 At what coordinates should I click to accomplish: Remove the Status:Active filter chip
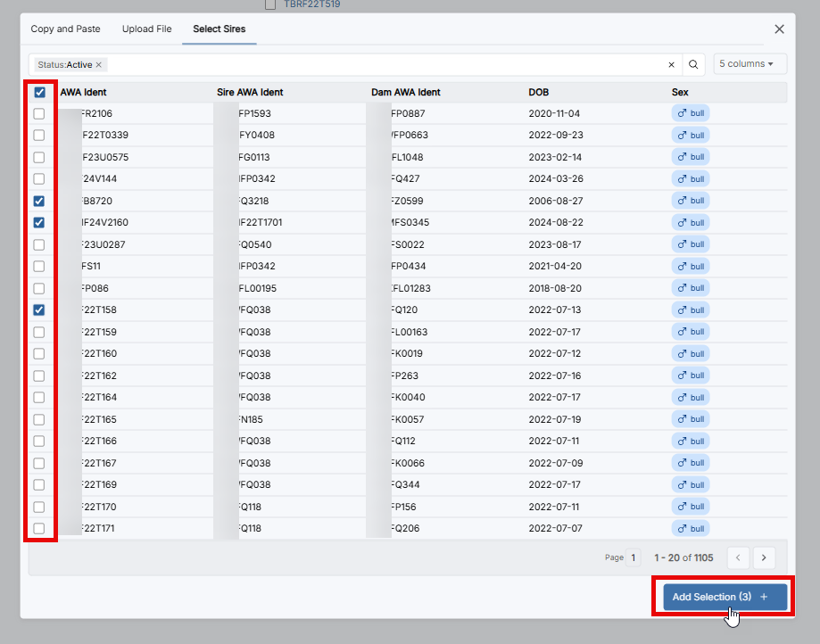[99, 65]
